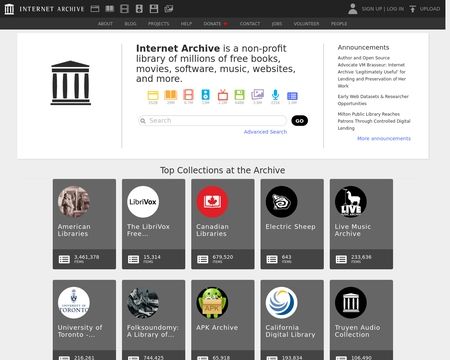This screenshot has height=360, width=450.
Task: Open University of Toronto thumbnail
Action: (x=74, y=303)
